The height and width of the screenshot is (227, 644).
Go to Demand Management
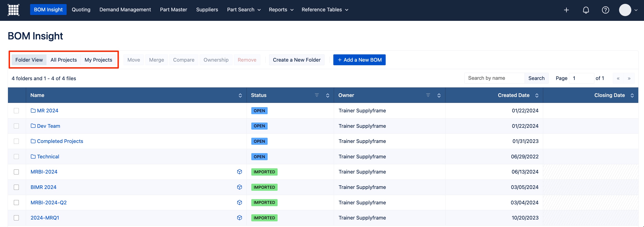[125, 10]
